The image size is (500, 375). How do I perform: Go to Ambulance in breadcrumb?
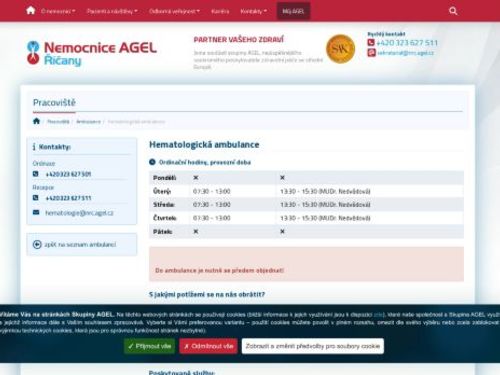88,122
